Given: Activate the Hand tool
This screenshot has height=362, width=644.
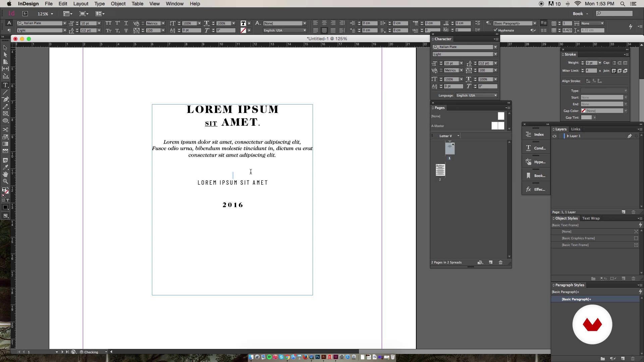Looking at the screenshot, I should tap(5, 174).
